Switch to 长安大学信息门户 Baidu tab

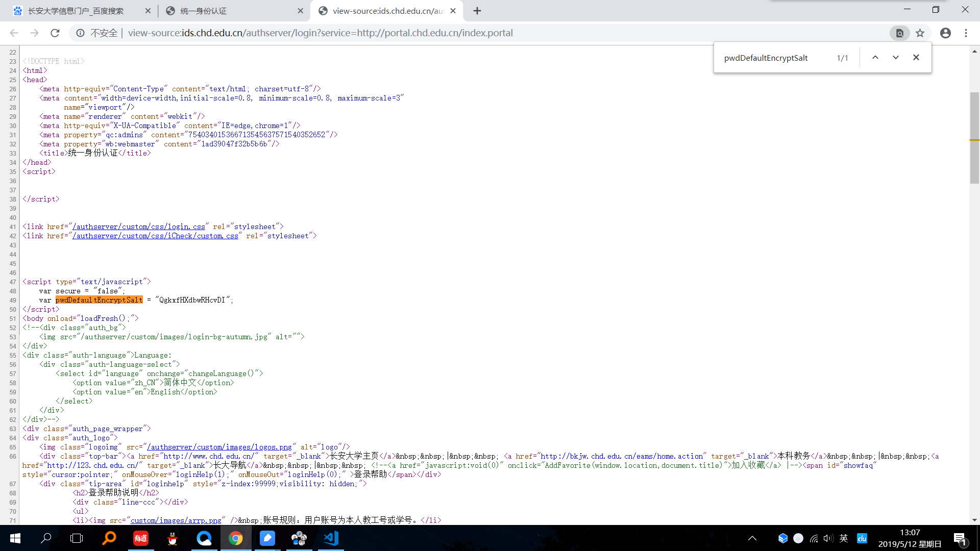coord(77,11)
